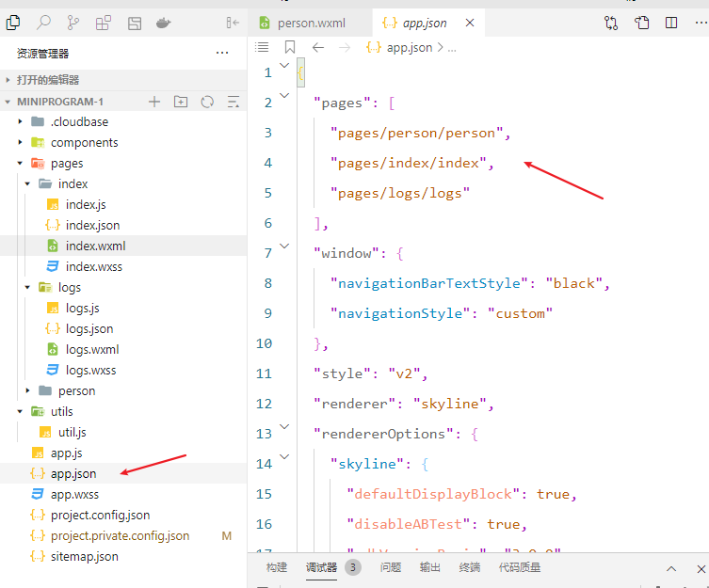This screenshot has height=588, width=709.
Task: Open the Docker whale icon
Action: coord(163,23)
